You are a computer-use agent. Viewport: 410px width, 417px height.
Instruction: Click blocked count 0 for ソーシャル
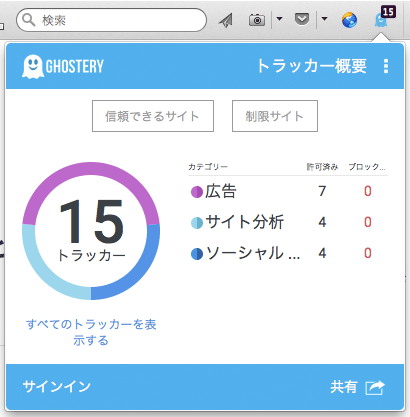click(367, 253)
